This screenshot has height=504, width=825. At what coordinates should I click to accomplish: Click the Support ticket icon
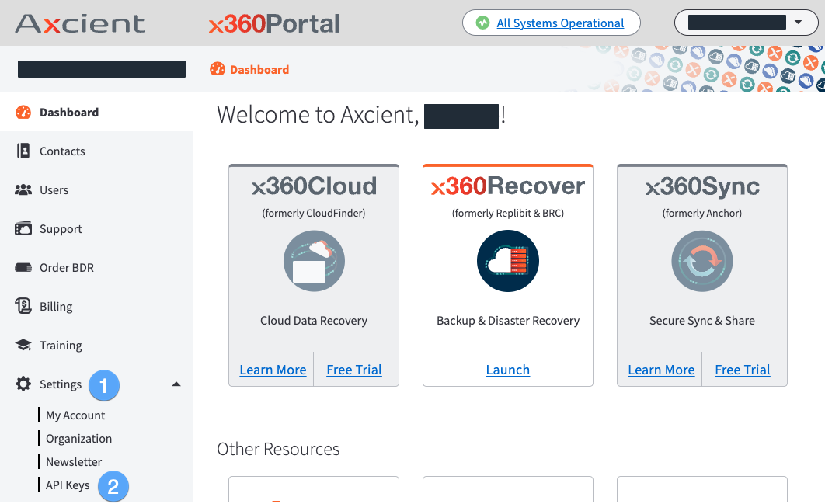(x=23, y=228)
